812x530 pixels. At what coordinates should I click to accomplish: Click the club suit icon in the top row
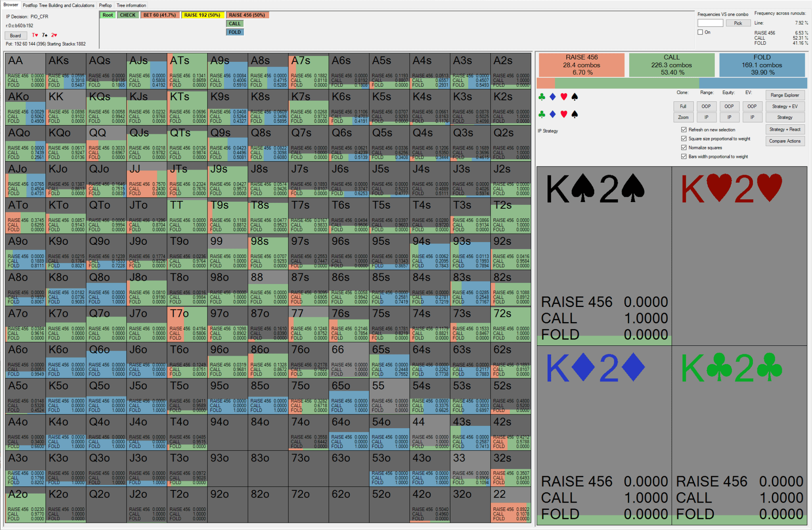point(542,97)
